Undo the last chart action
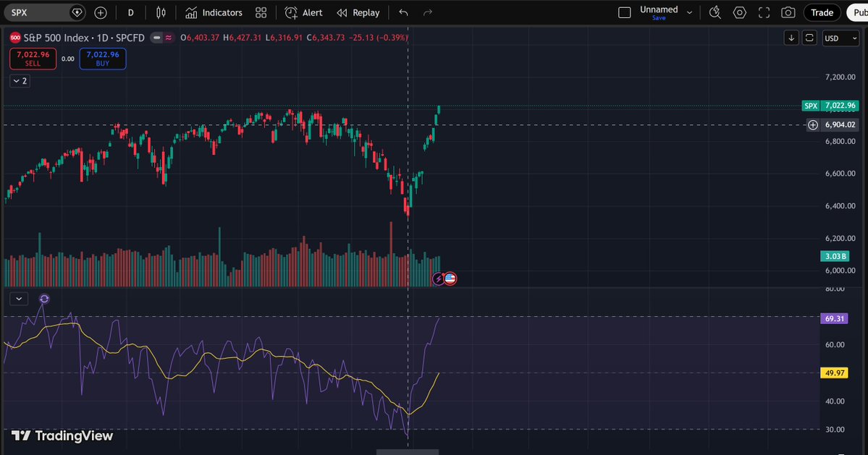This screenshot has width=868, height=455. [403, 12]
